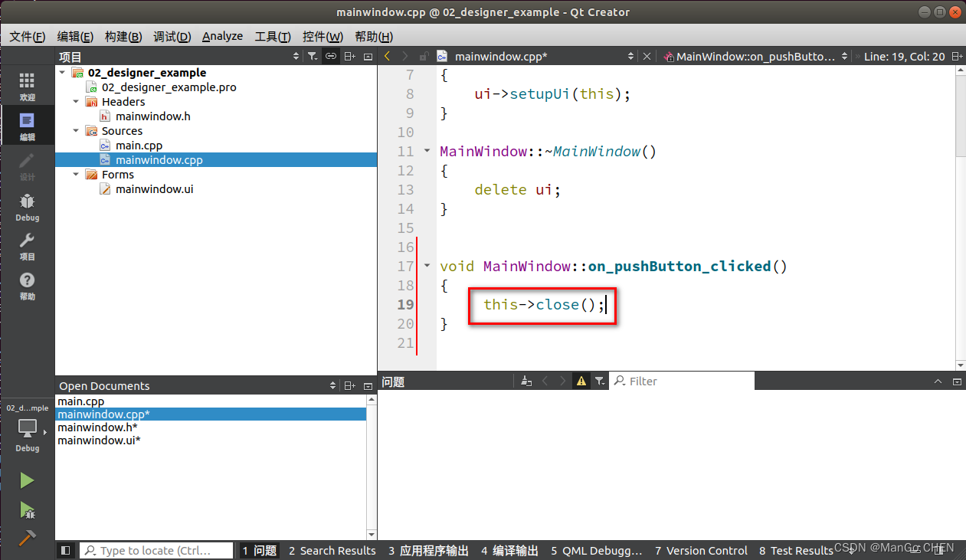Open the 调试(D) menu
Screen dimensions: 966x560
[x=172, y=36]
